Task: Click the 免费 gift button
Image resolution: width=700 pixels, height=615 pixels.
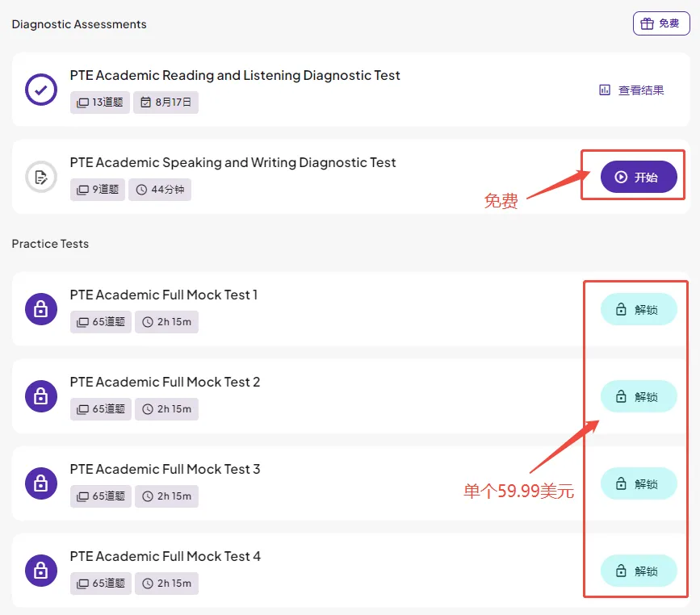Action: 661,23
